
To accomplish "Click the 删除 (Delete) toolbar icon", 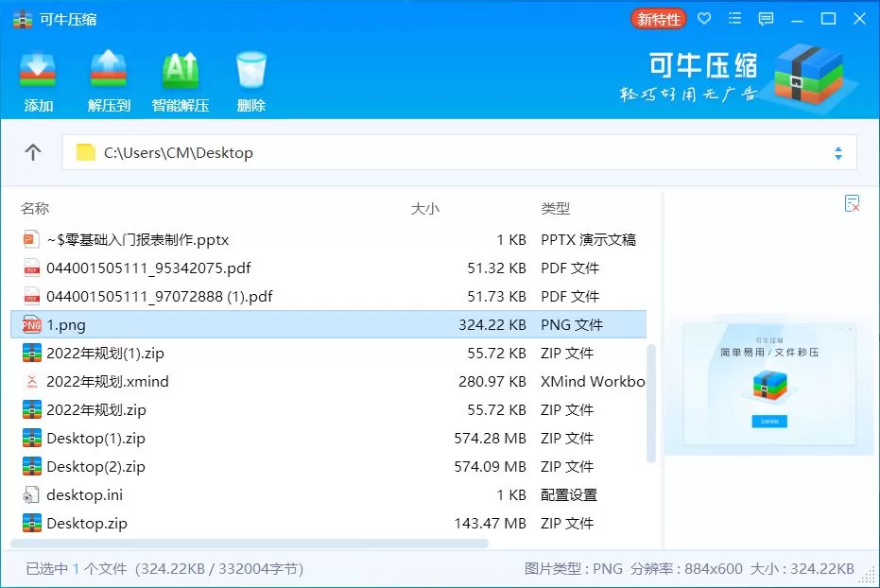I will click(x=250, y=76).
